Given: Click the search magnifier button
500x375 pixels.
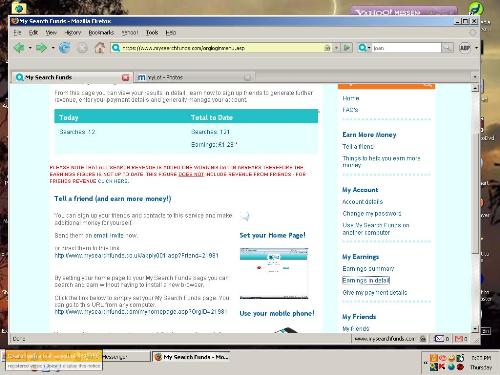Looking at the screenshot, I should coord(447,48).
